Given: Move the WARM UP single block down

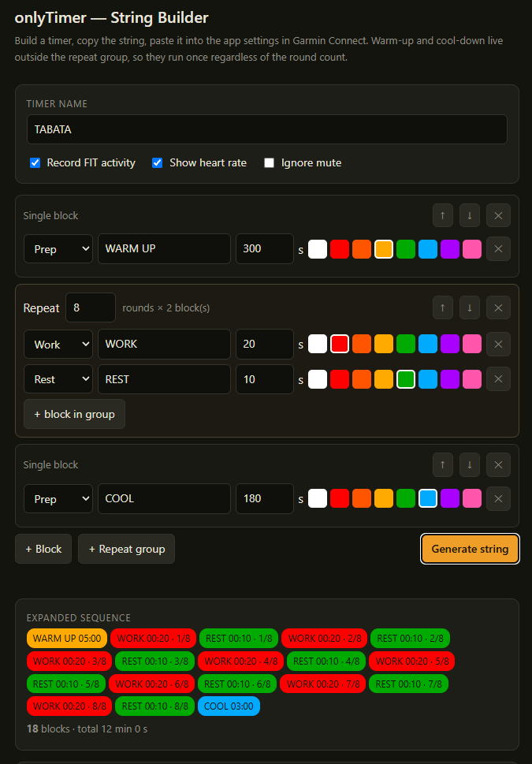Looking at the screenshot, I should tap(470, 215).
